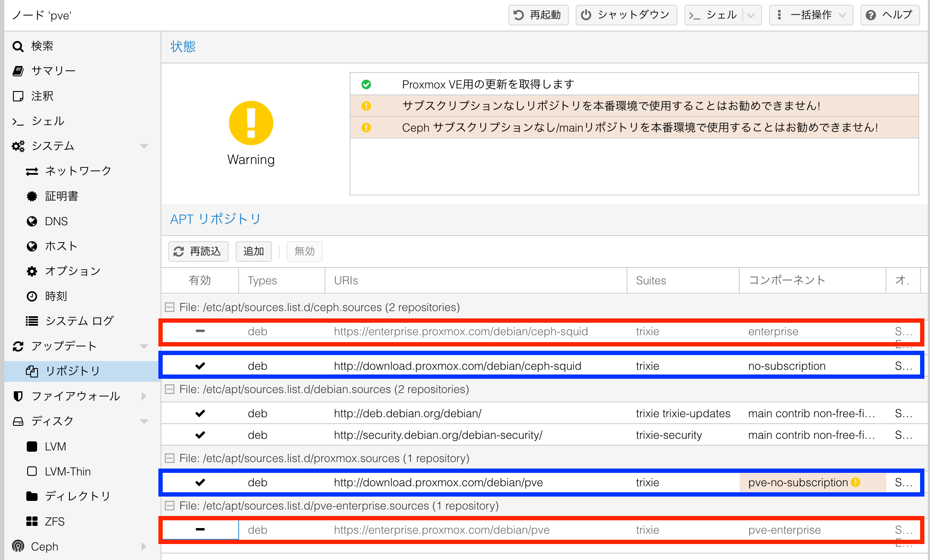Click the Shutdown (シャットダウン) button
The height and width of the screenshot is (560, 930).
pyautogui.click(x=626, y=15)
